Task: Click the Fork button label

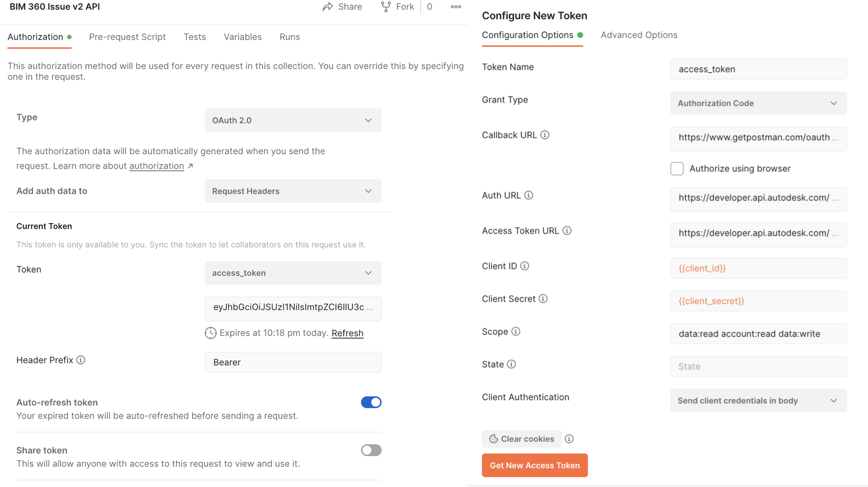Action: [x=405, y=7]
